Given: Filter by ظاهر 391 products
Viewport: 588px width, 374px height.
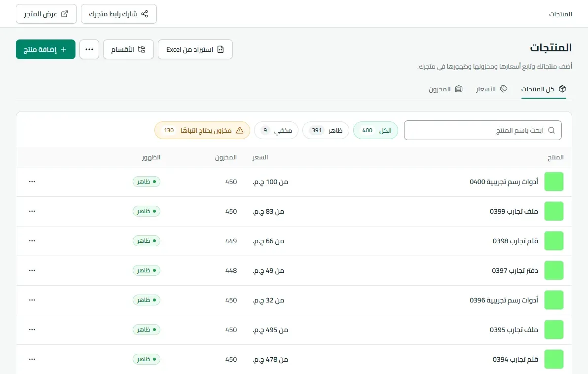Looking at the screenshot, I should (326, 130).
